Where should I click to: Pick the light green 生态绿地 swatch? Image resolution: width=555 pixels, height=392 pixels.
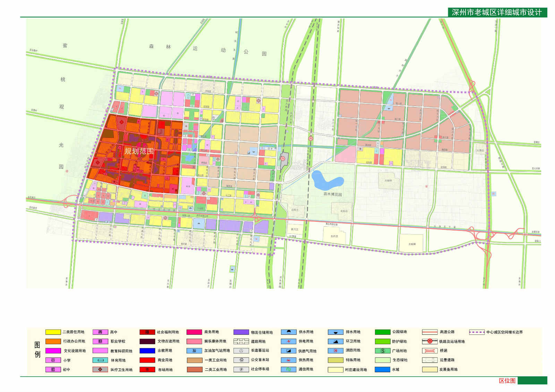pos(383,360)
